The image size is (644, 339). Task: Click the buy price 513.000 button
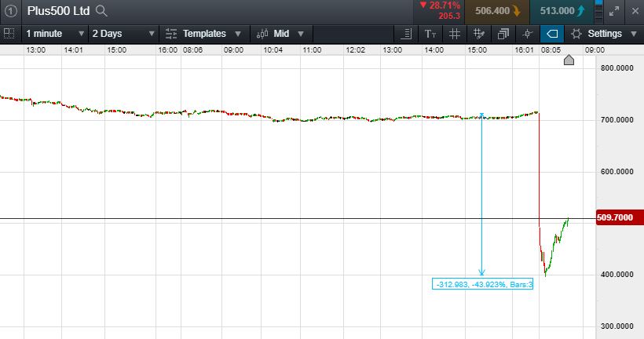562,11
